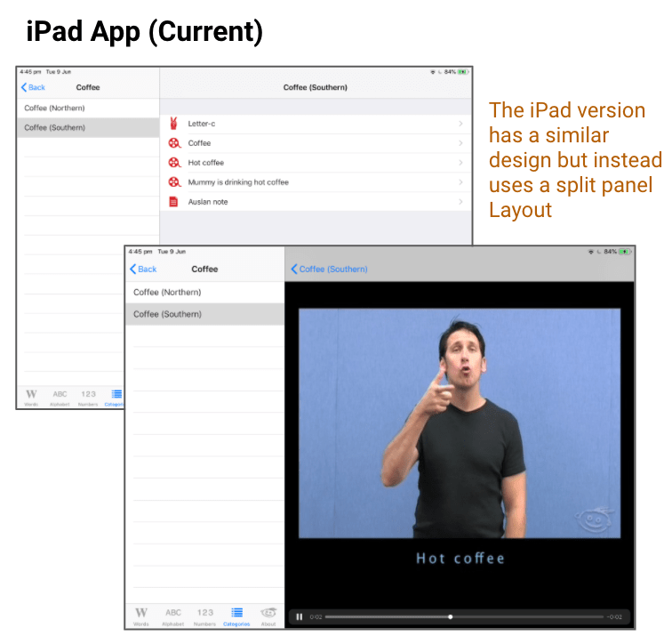Screen dimensions: 672x644
Task: Open About tab in front window
Action: [268, 616]
